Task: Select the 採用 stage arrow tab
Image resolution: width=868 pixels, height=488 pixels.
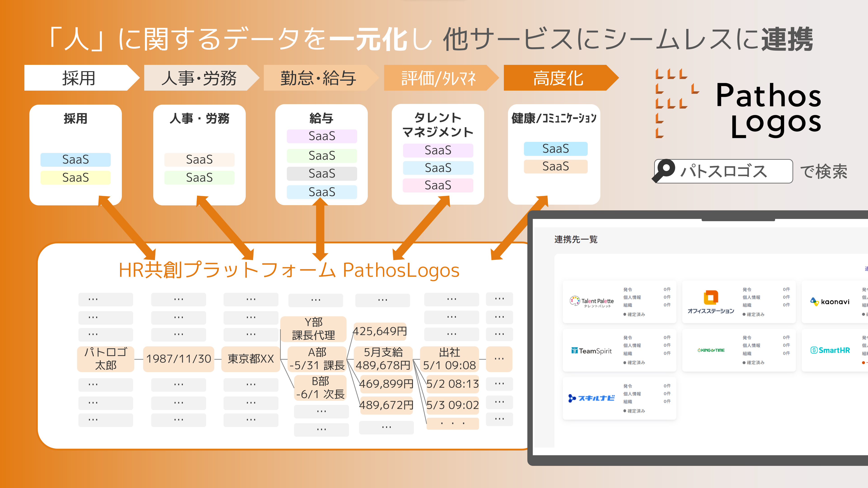Action: point(79,78)
